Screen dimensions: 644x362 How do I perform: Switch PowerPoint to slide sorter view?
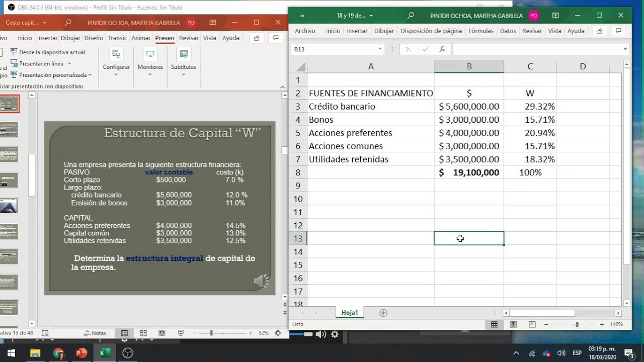point(143,333)
